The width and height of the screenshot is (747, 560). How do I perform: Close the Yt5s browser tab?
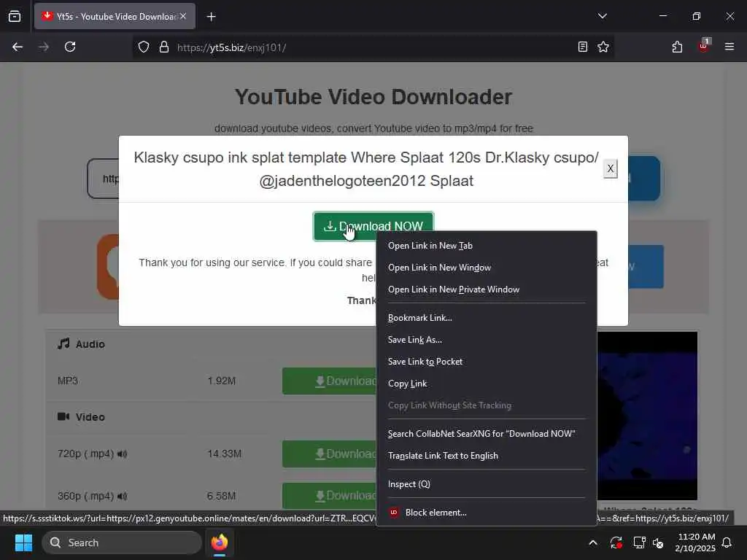coord(183,16)
